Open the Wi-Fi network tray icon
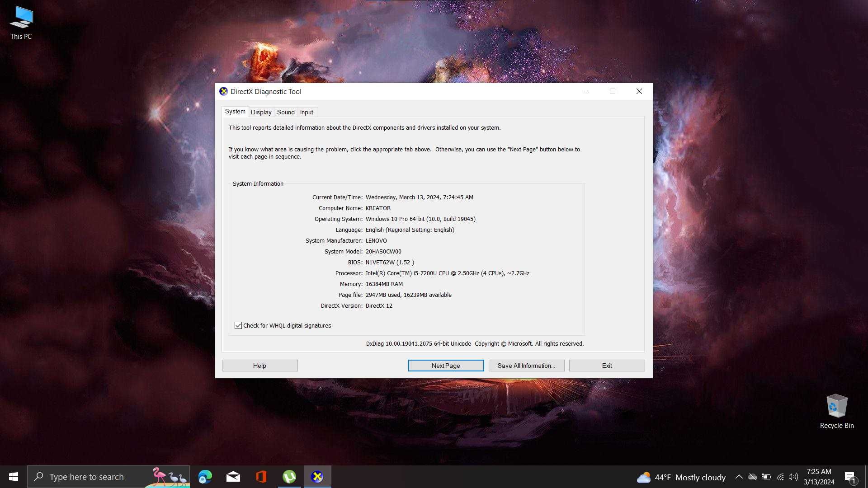The height and width of the screenshot is (488, 868). (x=780, y=477)
